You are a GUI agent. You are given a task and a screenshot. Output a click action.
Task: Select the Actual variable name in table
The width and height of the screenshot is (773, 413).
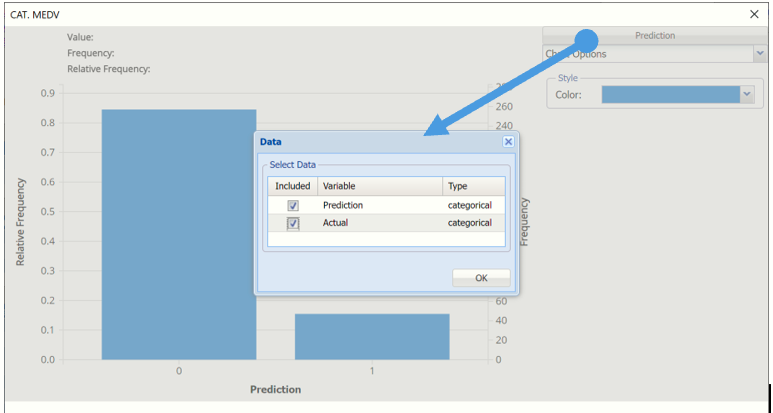pyautogui.click(x=336, y=223)
